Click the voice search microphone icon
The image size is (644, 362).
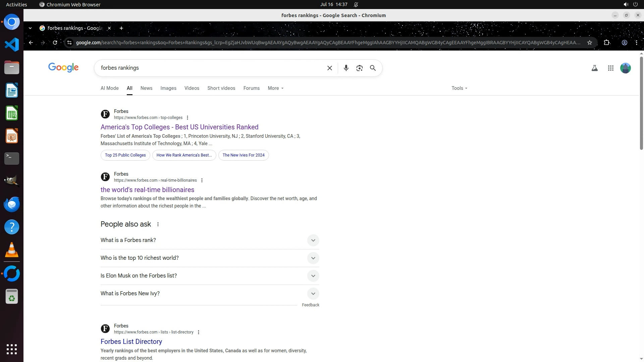click(346, 68)
